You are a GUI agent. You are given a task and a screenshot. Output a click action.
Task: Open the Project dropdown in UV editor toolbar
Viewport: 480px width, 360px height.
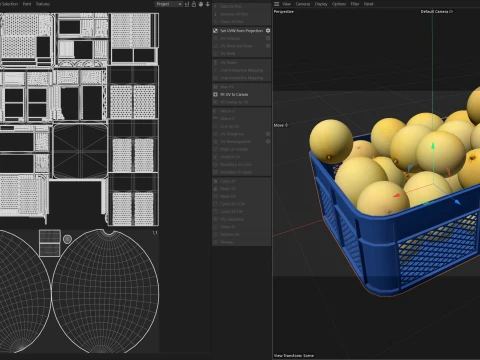(169, 4)
